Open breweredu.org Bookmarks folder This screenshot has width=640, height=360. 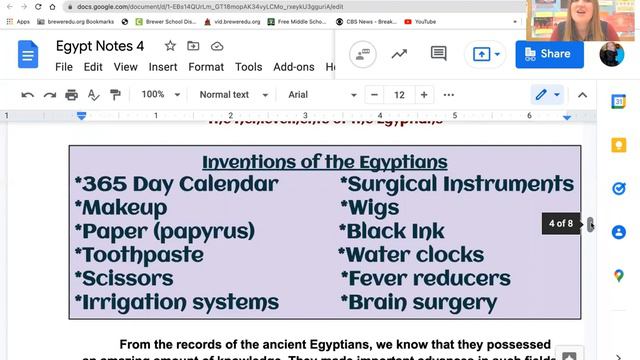pos(76,22)
